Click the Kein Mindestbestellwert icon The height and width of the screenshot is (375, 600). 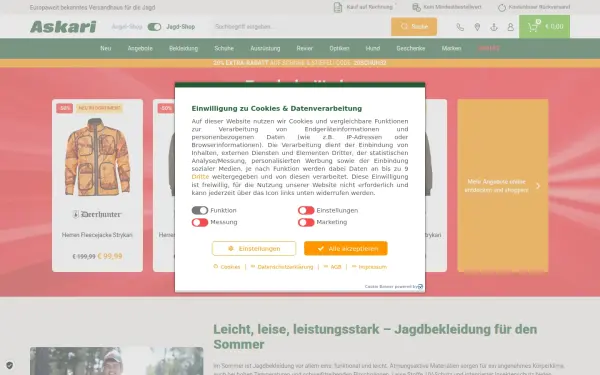pyautogui.click(x=416, y=7)
